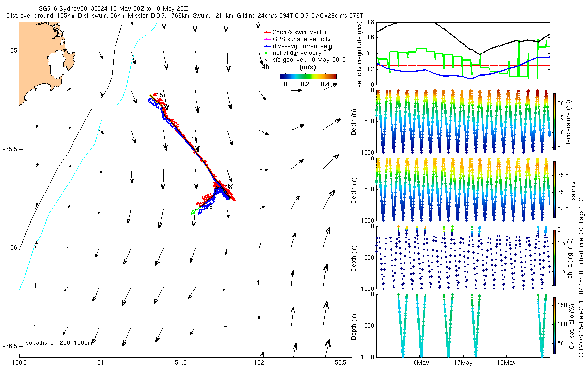Click the red arrow beside the swim vector legend
Image resolution: width=588 pixels, height=368 pixels.
pos(267,32)
